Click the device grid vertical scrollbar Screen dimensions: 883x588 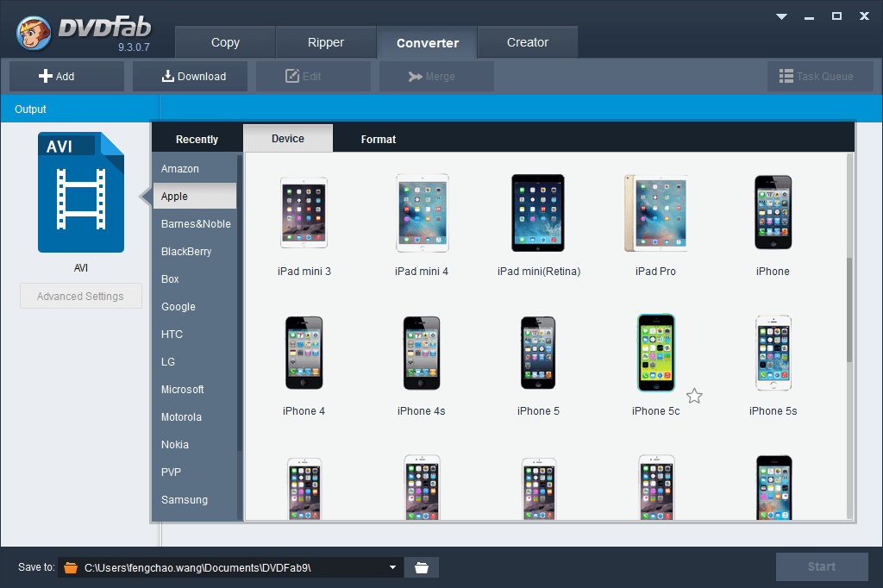click(x=849, y=310)
